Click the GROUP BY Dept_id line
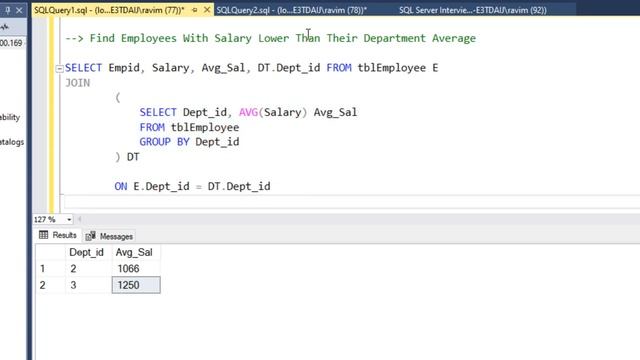This screenshot has width=640, height=360. point(189,142)
